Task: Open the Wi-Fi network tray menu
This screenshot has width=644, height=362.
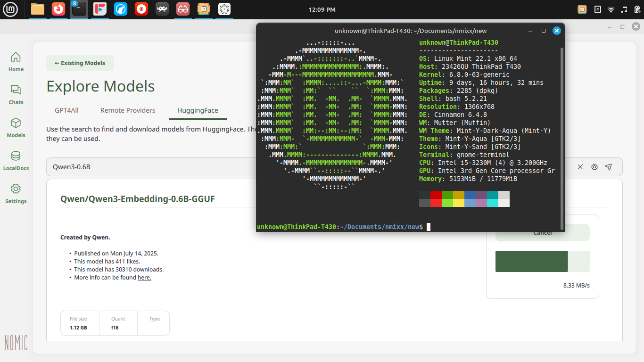Action: click(611, 9)
